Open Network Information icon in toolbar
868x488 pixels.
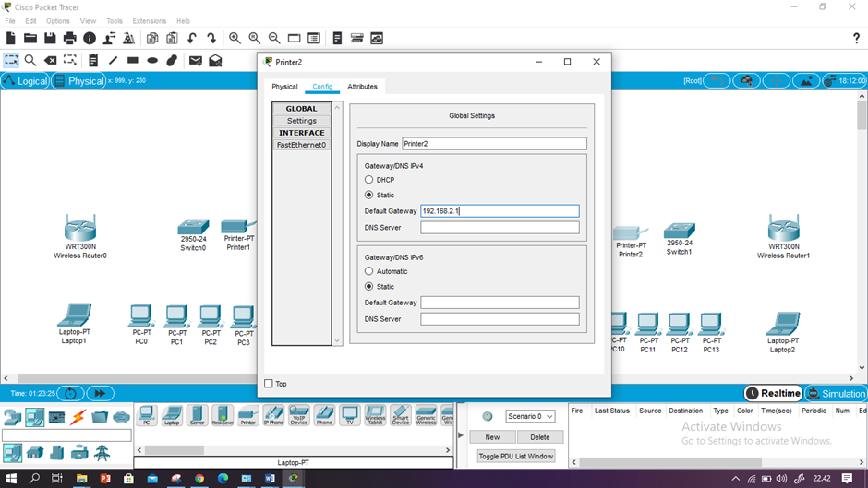point(90,38)
